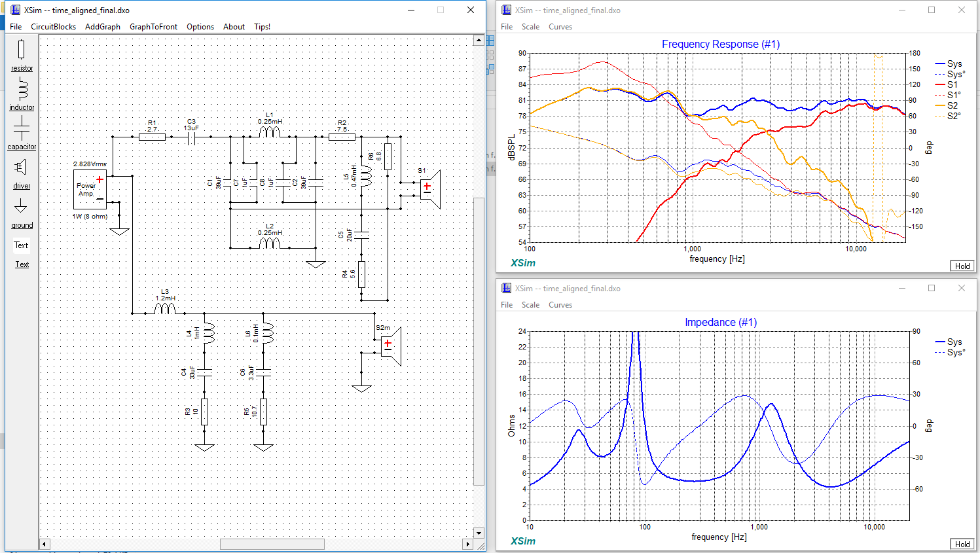Image resolution: width=980 pixels, height=553 pixels.
Task: Select resistor R3 10 in schematic
Action: click(204, 412)
